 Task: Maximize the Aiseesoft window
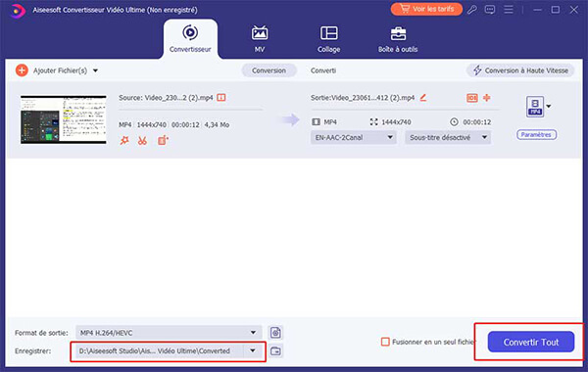tap(556, 10)
